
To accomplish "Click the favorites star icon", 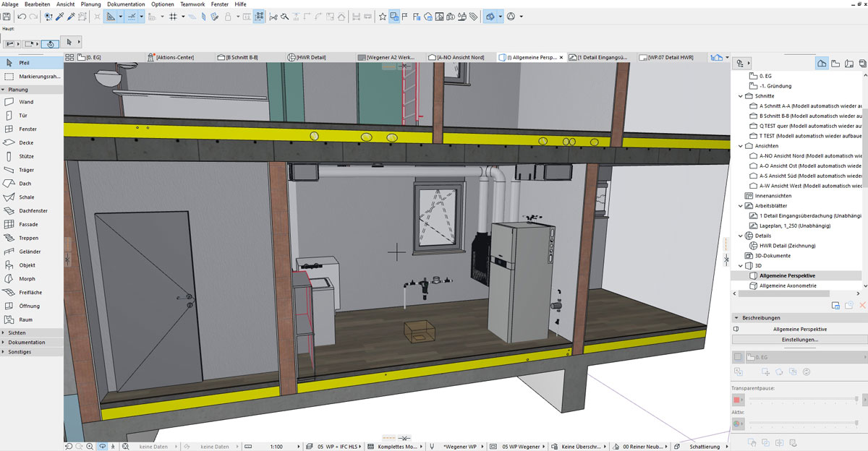I will [x=383, y=16].
